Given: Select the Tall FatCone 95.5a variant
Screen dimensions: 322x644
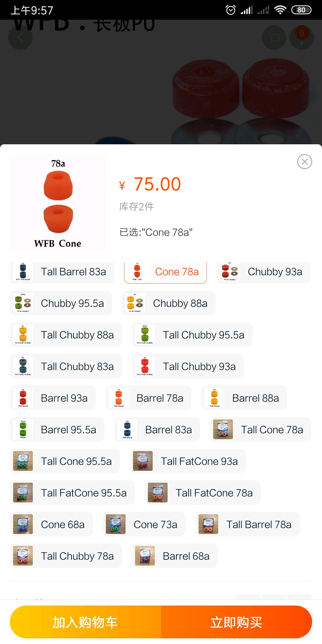Looking at the screenshot, I should pos(72,493).
